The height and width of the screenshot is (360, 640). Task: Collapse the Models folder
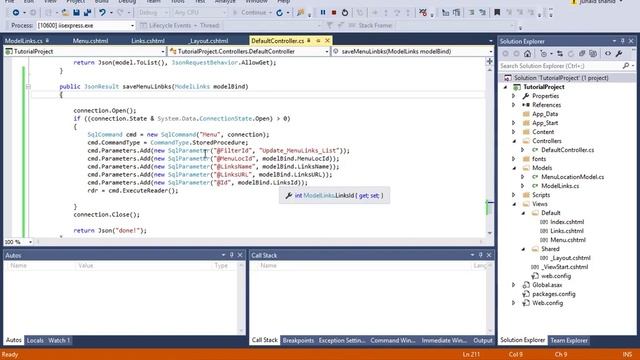(514, 168)
